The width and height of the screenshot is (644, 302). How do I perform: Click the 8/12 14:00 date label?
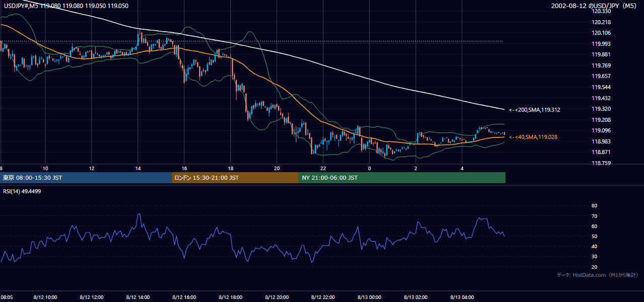click(x=138, y=297)
